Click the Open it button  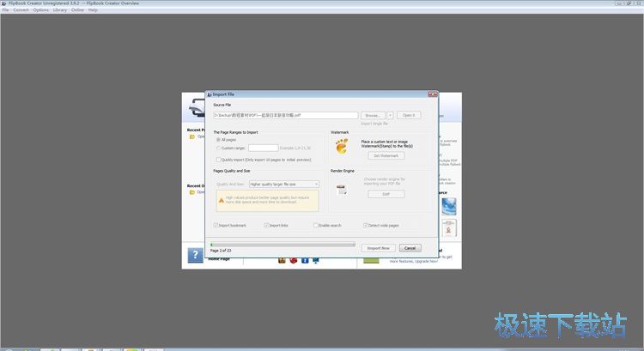[409, 115]
